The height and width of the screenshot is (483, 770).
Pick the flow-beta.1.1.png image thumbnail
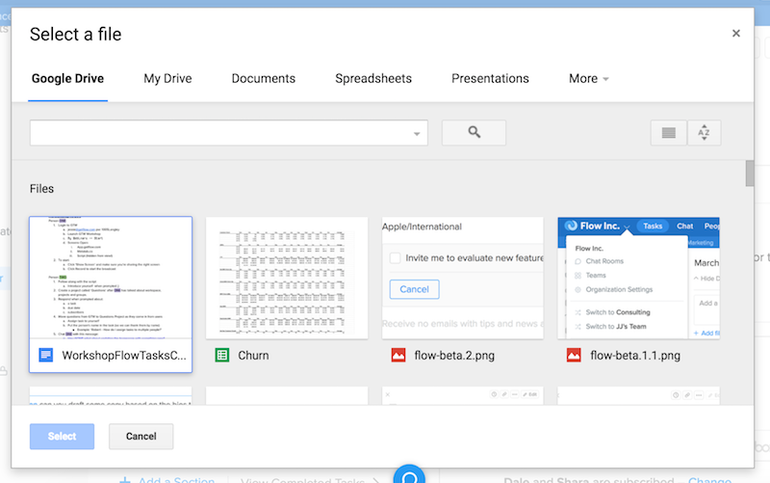pyautogui.click(x=638, y=278)
